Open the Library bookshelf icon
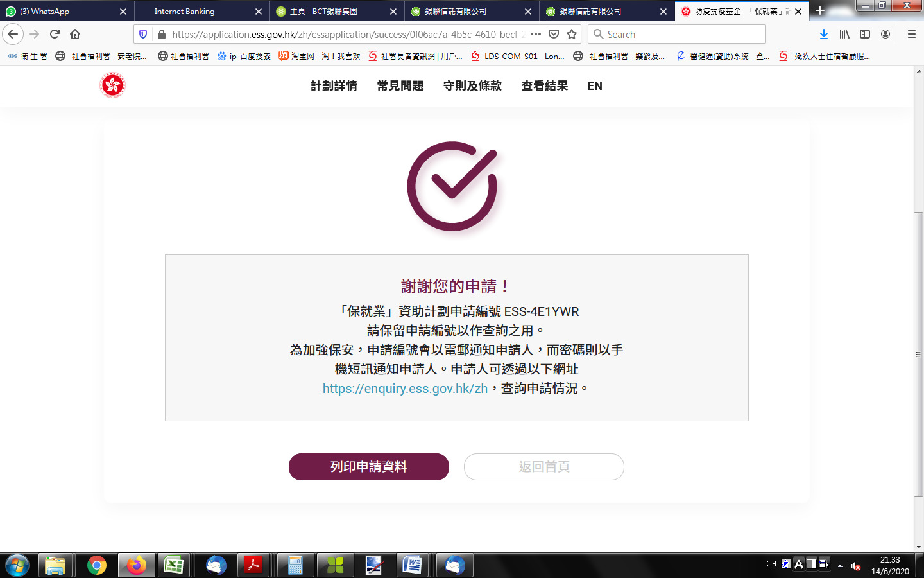 [x=844, y=34]
